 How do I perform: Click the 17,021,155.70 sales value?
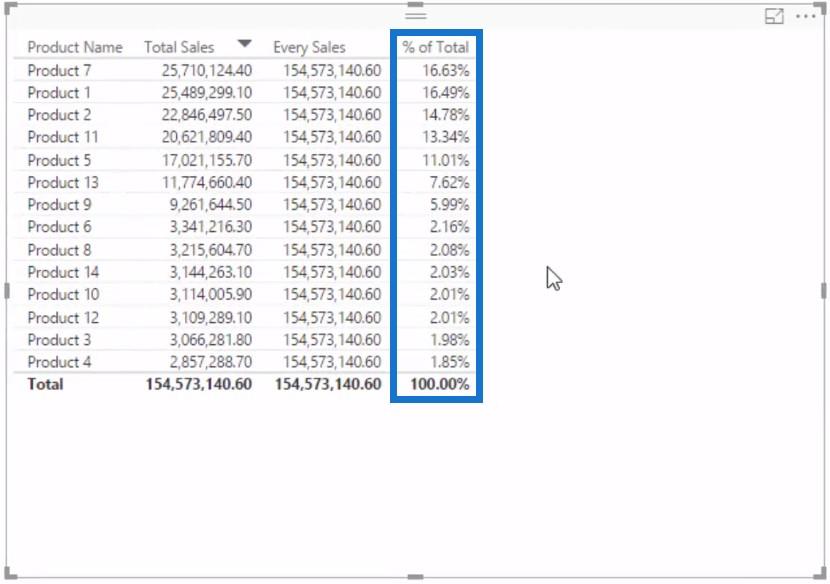tap(206, 160)
